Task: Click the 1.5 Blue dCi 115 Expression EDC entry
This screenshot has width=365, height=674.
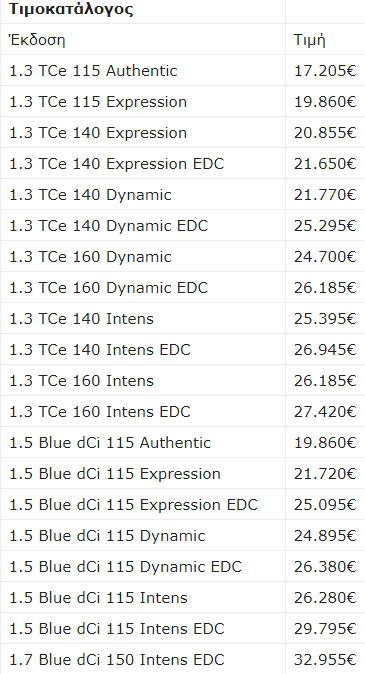Action: click(x=133, y=504)
